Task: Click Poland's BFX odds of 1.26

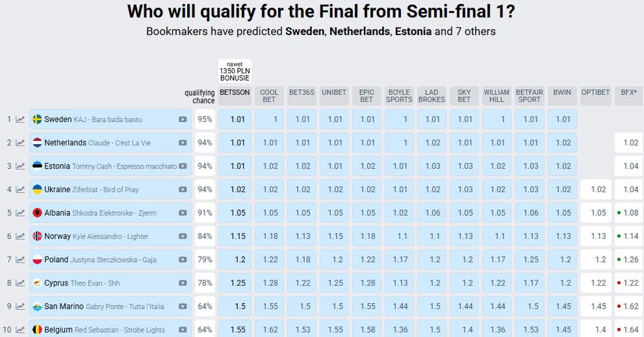Action: pyautogui.click(x=629, y=260)
